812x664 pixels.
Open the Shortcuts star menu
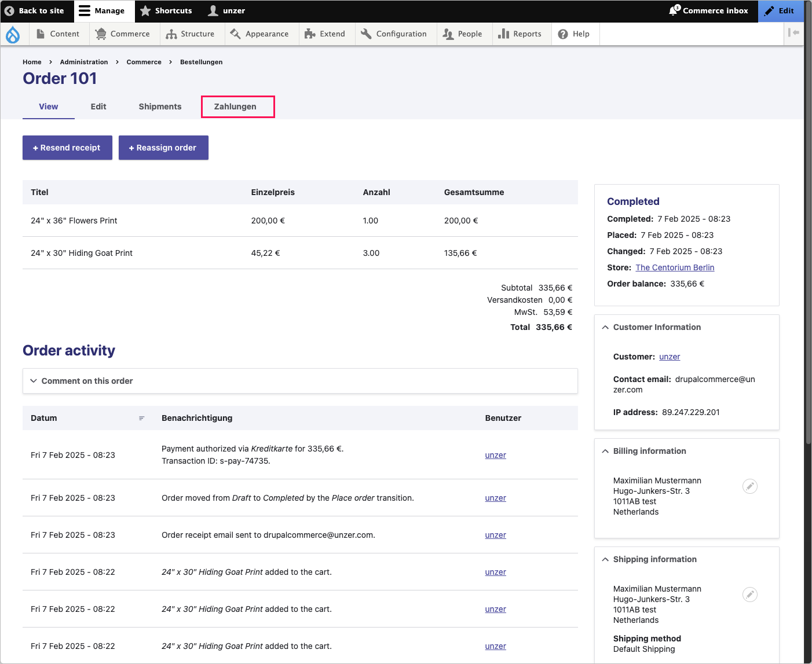pyautogui.click(x=166, y=11)
